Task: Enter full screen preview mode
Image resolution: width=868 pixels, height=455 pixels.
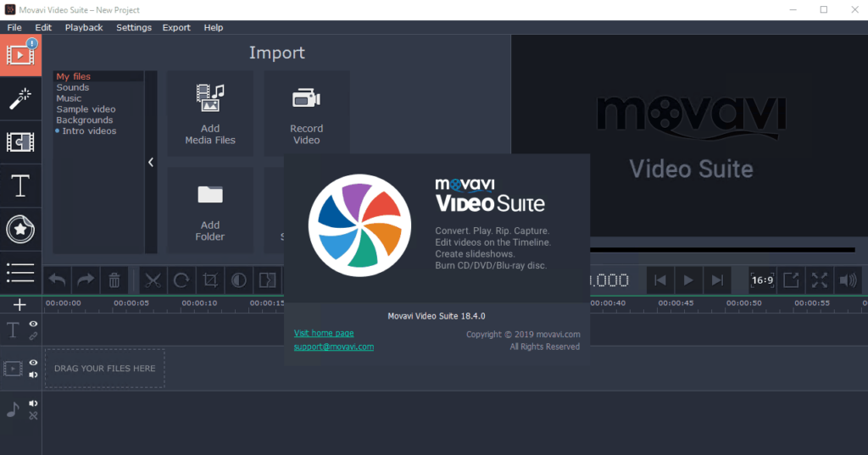Action: (820, 280)
